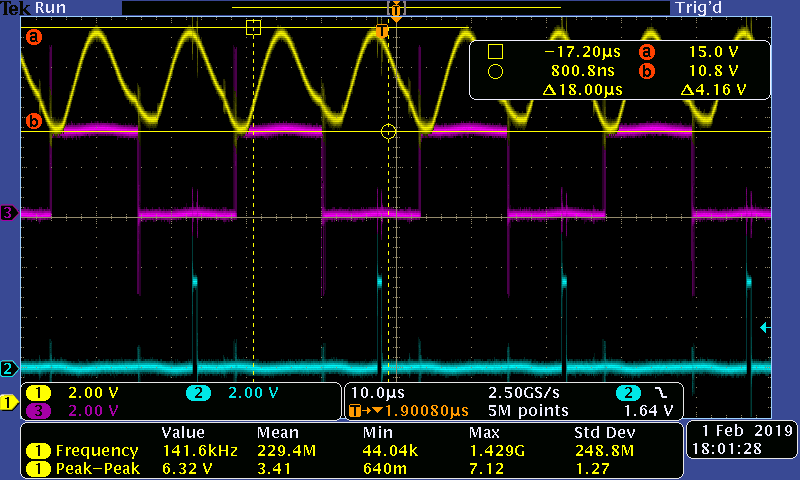Click the Run status label

(x=50, y=8)
